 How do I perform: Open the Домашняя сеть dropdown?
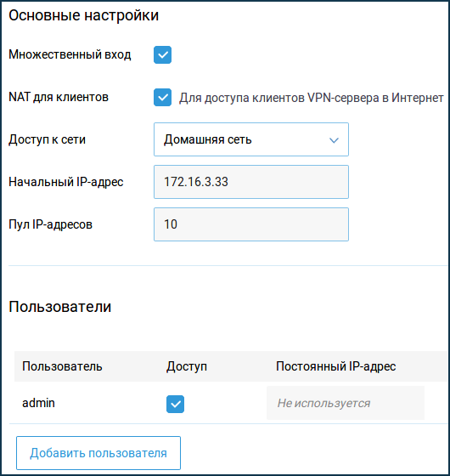251,139
